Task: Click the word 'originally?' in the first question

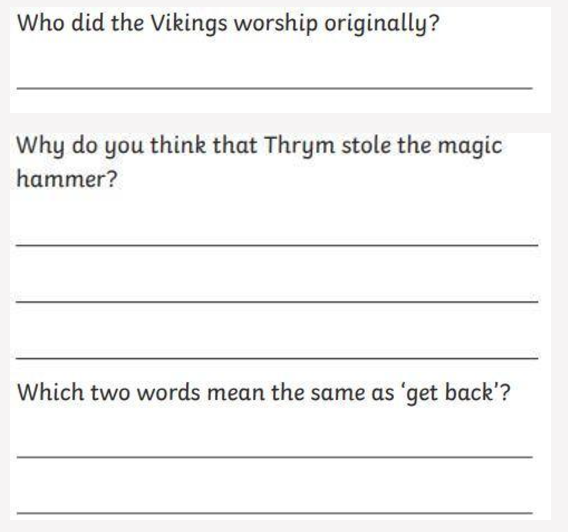Action: 381,24
